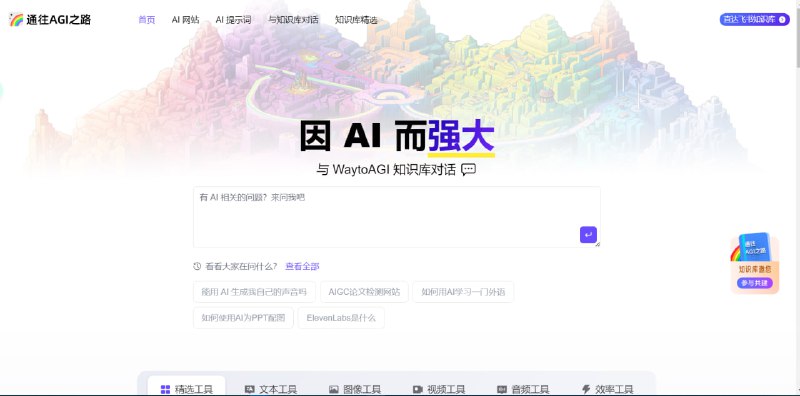The image size is (800, 396).
Task: Open the AI 网站 navigation item
Action: click(x=185, y=20)
